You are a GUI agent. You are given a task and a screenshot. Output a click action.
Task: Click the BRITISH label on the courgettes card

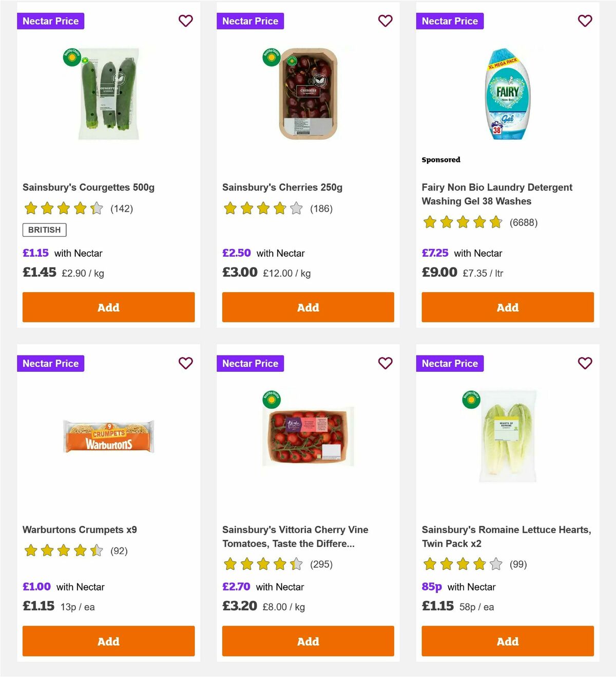tap(44, 230)
